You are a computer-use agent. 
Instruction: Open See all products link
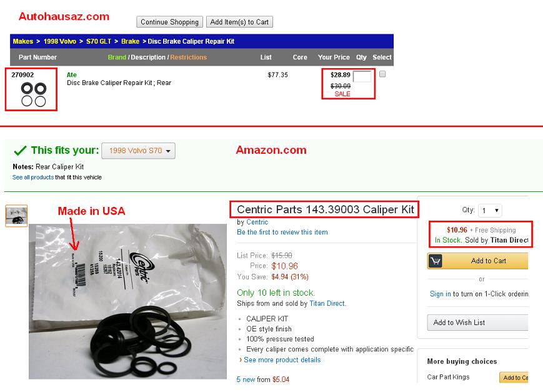33,177
